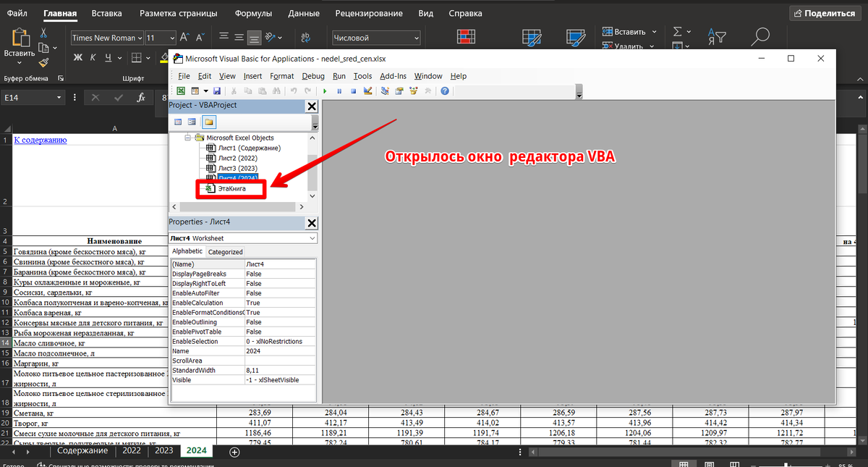Decrease font size with smaller A icon
The width and height of the screenshot is (868, 467).
point(200,37)
